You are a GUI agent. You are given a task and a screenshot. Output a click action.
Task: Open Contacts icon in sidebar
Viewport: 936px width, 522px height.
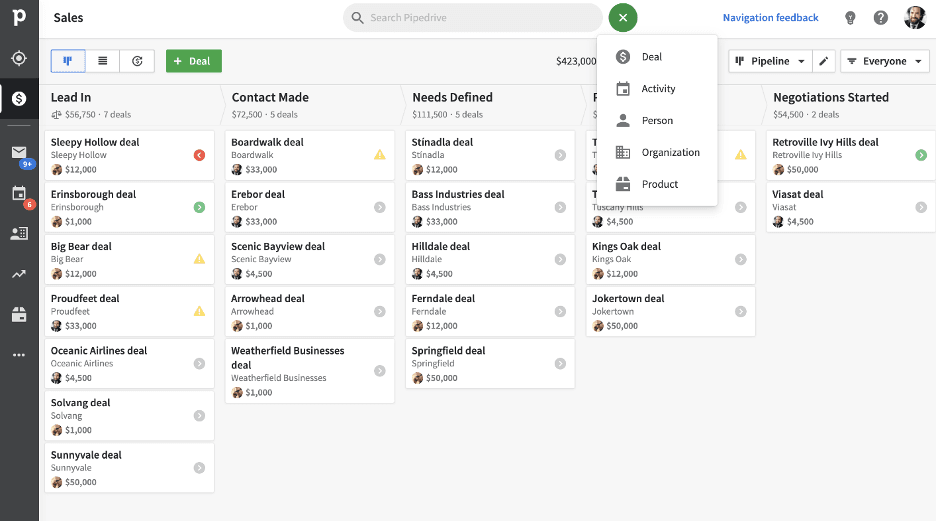coord(19,233)
